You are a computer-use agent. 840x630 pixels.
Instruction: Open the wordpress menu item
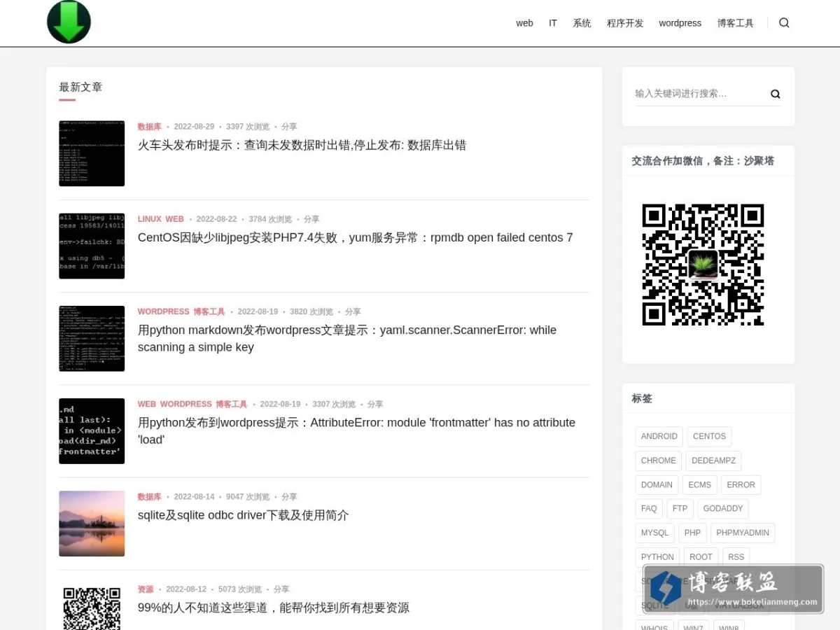[x=680, y=23]
